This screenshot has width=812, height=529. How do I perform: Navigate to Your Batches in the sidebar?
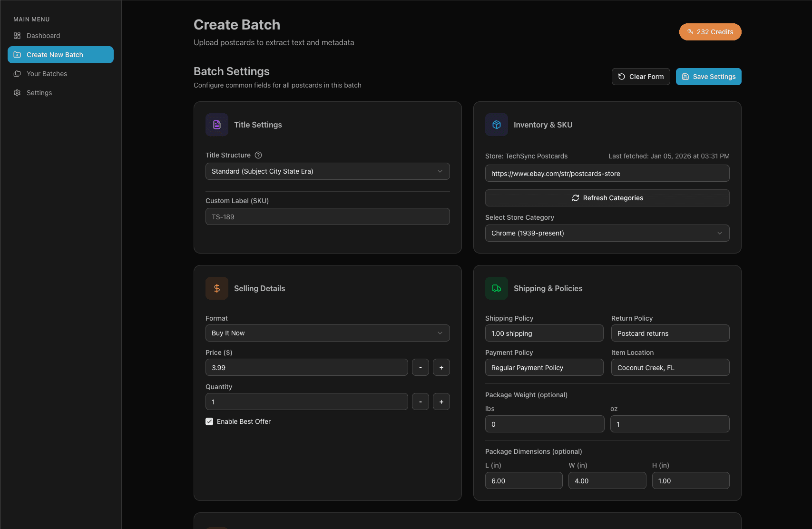click(x=47, y=74)
